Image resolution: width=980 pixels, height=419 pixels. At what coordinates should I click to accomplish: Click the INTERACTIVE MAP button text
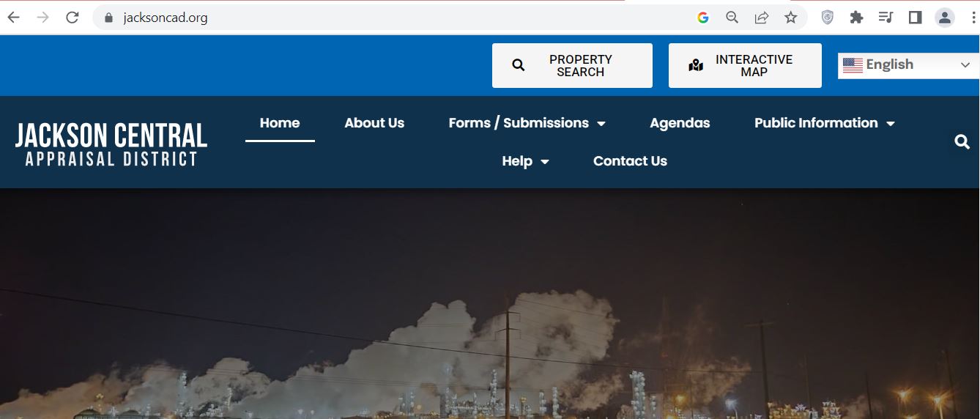(754, 65)
